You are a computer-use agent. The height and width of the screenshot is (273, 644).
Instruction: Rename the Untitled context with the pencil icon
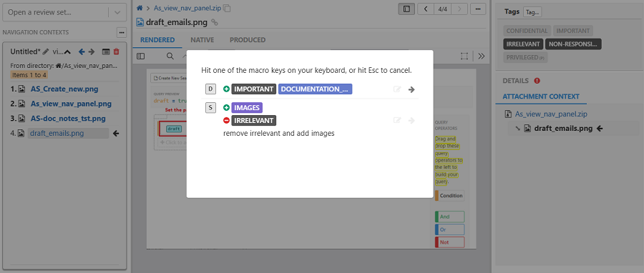46,51
